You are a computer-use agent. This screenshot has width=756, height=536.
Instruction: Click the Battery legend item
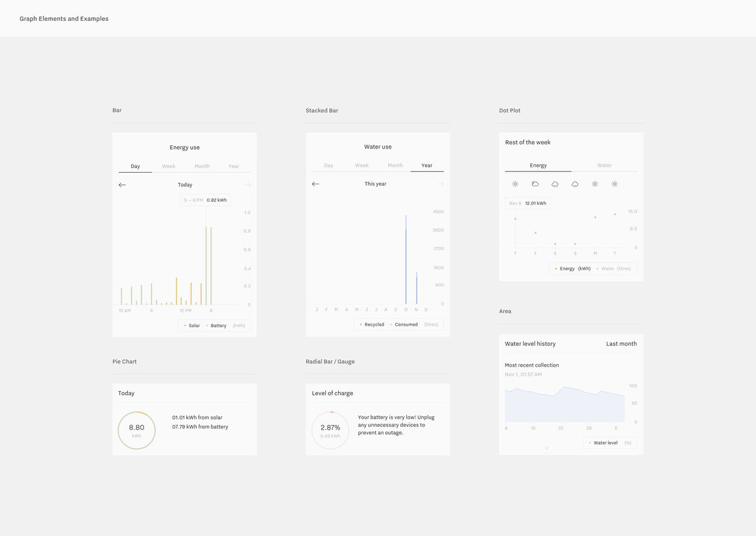[217, 326]
